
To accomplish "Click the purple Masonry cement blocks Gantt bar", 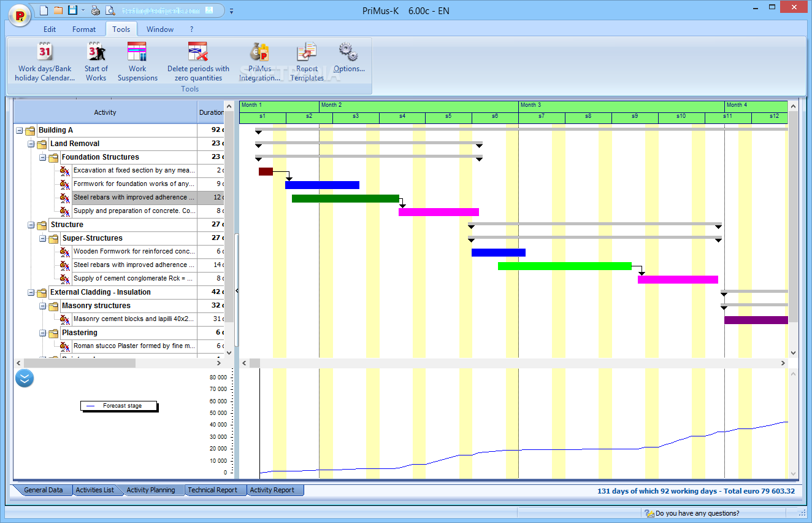I will (756, 320).
